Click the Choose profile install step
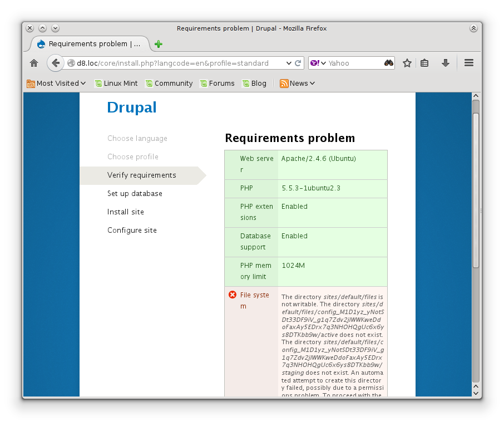 [133, 156]
